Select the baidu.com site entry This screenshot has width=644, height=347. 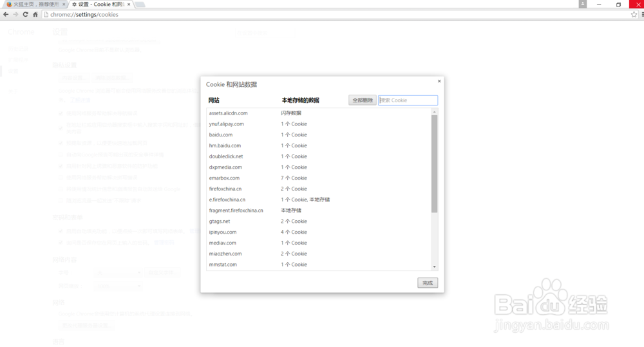coord(319,135)
